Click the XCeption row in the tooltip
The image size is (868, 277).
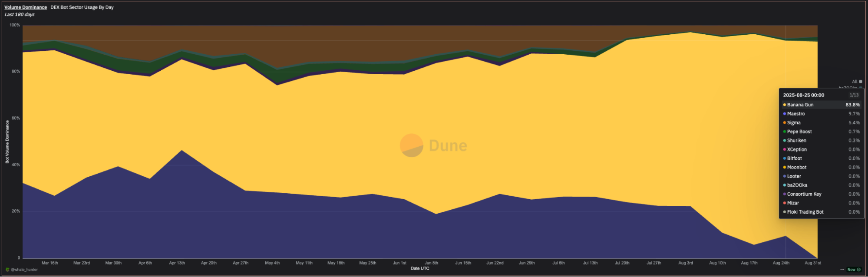tap(821, 149)
